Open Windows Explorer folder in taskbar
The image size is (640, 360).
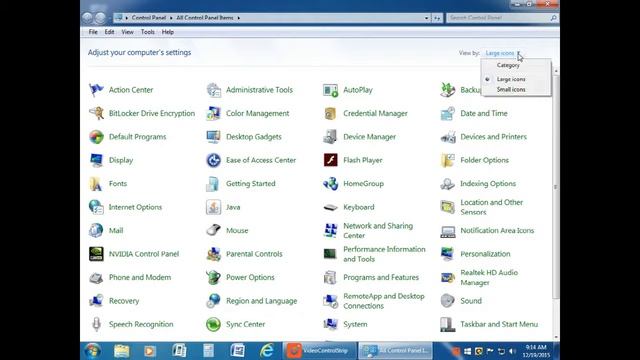(x=122, y=351)
